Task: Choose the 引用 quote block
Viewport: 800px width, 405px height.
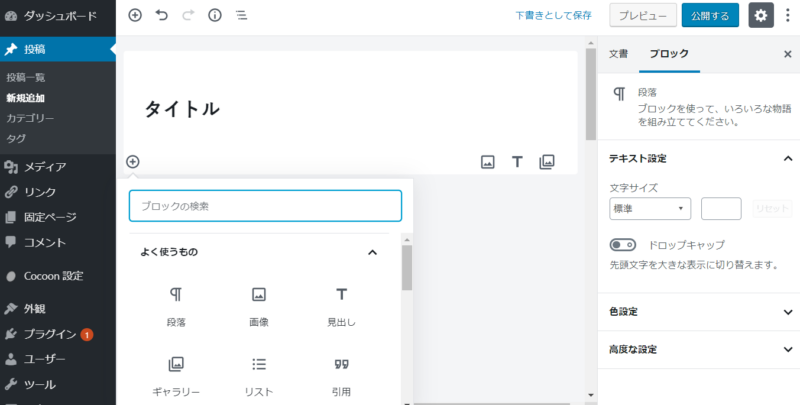Action: click(341, 377)
